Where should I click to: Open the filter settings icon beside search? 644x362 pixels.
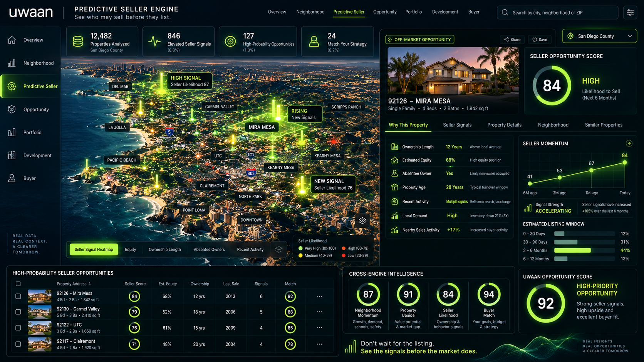(x=630, y=13)
